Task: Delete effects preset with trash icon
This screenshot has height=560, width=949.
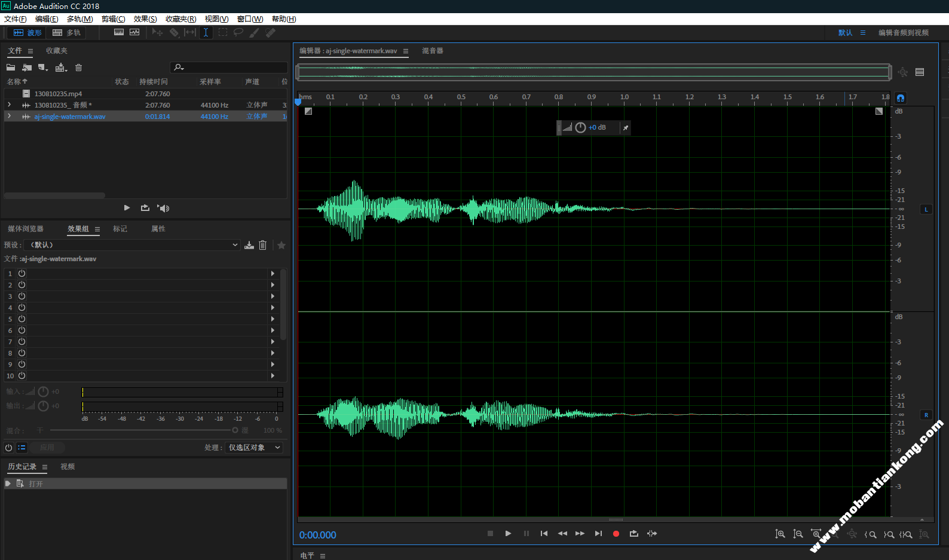Action: 262,245
